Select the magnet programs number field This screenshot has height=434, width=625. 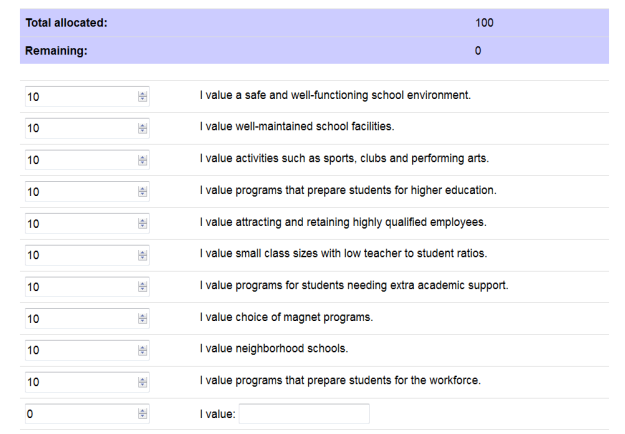(80, 319)
